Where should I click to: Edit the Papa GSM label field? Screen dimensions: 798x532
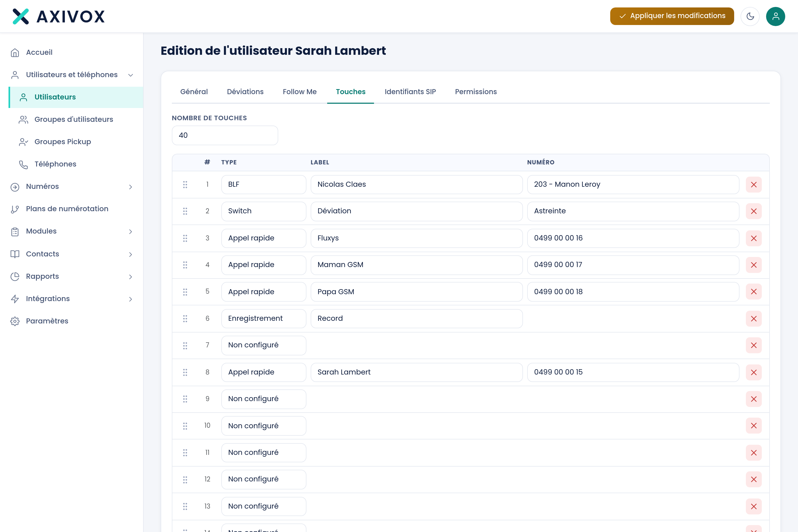[x=417, y=292]
